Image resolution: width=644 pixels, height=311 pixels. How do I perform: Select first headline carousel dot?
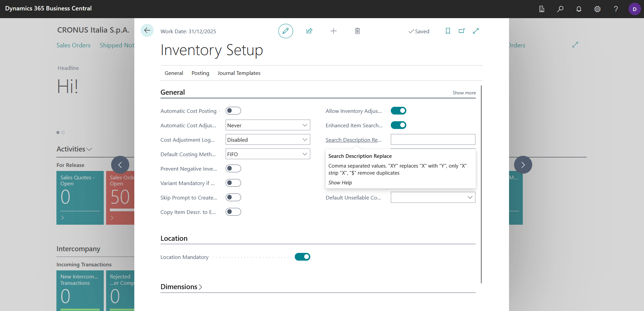coord(58,133)
